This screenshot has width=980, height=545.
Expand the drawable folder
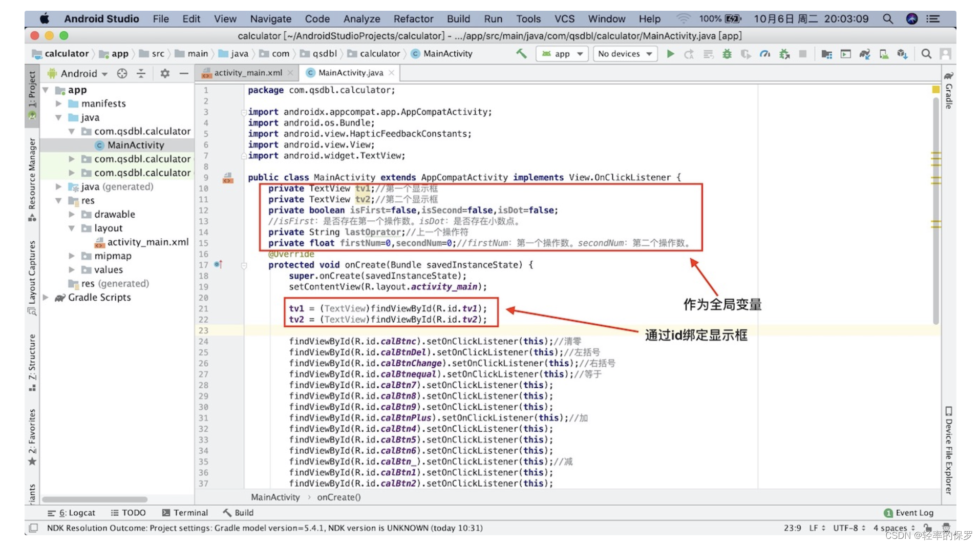72,214
